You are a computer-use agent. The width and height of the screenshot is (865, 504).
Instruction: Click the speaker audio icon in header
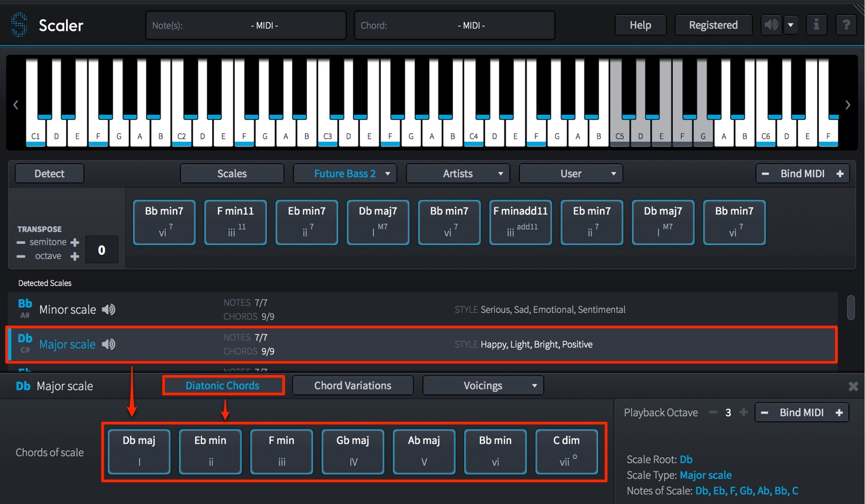click(771, 25)
